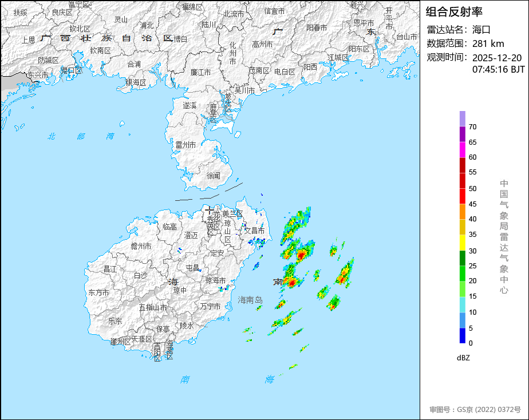Click the 北部湾 gulf label

click(81, 136)
